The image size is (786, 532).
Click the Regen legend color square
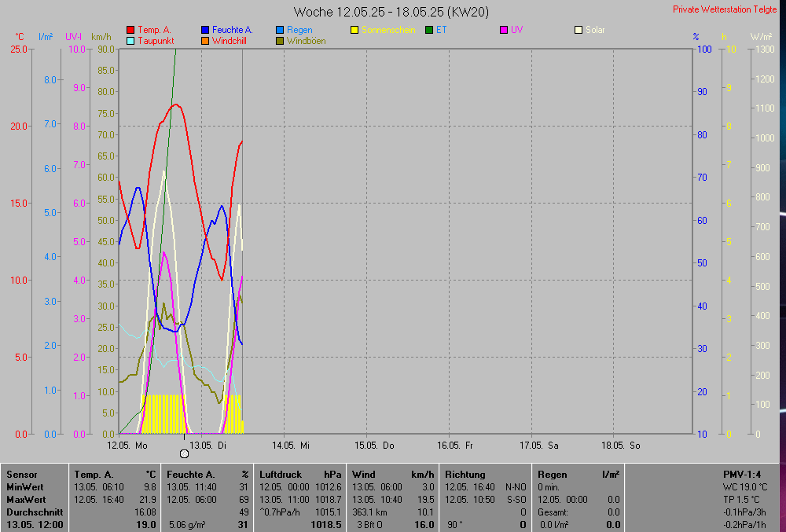pos(280,30)
